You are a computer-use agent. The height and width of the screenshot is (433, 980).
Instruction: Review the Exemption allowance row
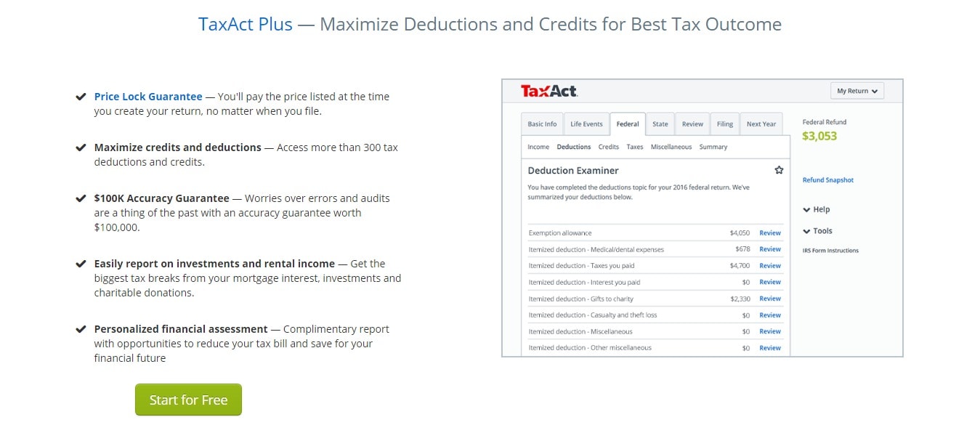pyautogui.click(x=770, y=233)
